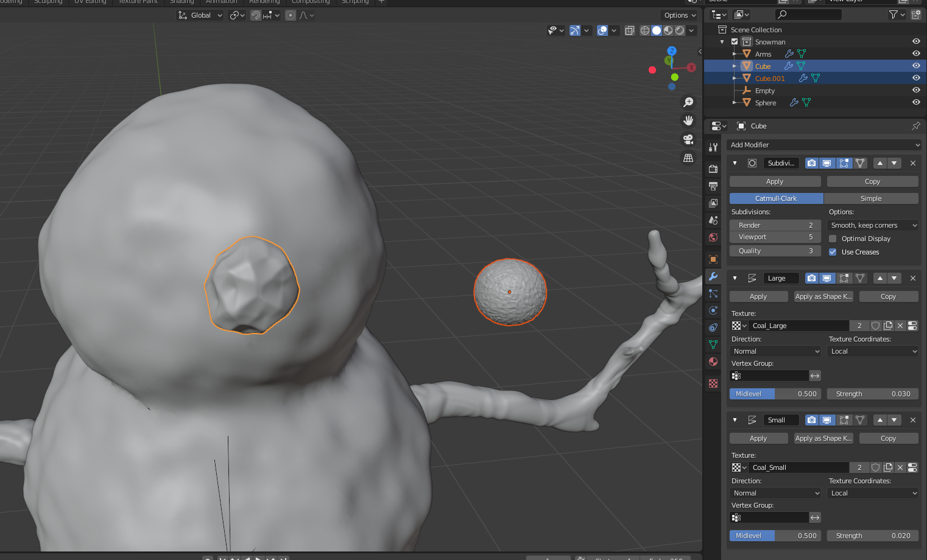
Task: Open the Render properties tab icon
Action: [x=713, y=169]
